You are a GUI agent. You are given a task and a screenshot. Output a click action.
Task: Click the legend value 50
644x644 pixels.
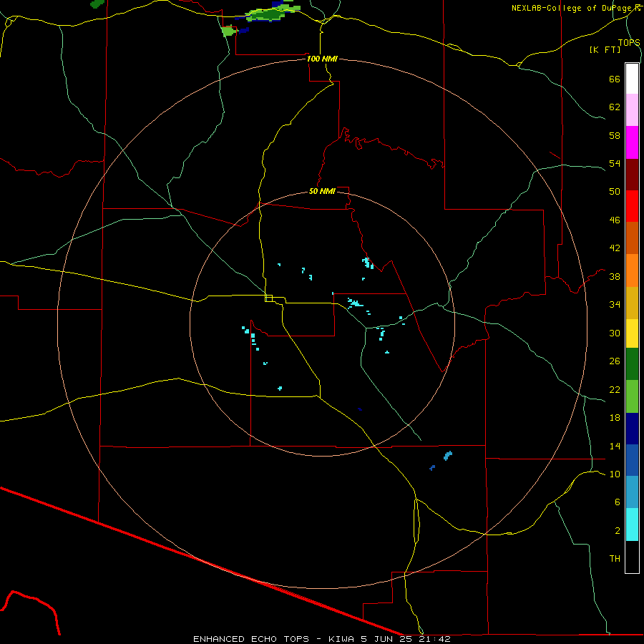[x=615, y=192]
